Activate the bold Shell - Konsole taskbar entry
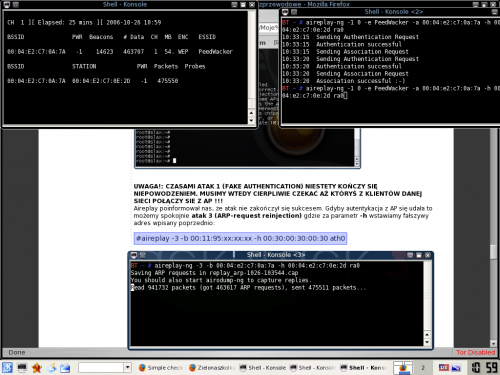 (x=363, y=368)
